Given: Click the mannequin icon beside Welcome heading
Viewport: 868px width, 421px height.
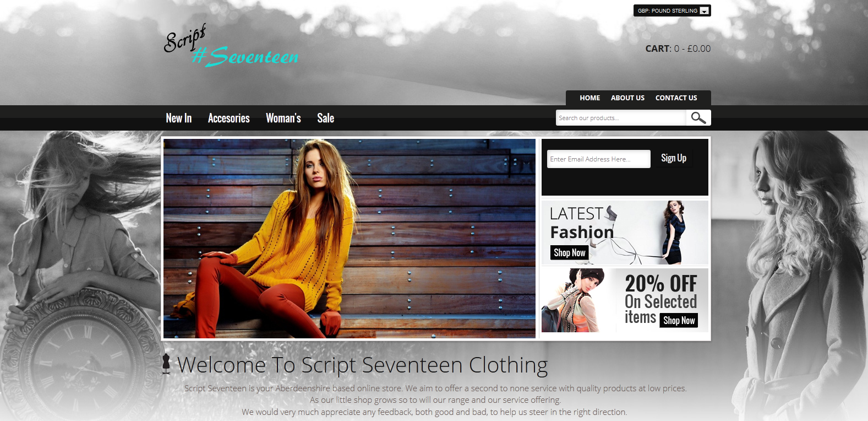Looking at the screenshot, I should tap(166, 364).
